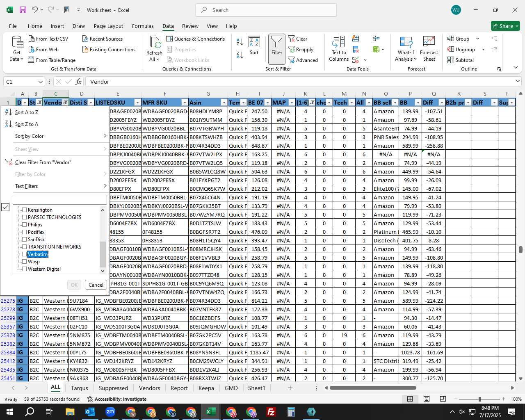Open MFR SKU column filter dropdown
The image size is (525, 420).
tap(185, 103)
